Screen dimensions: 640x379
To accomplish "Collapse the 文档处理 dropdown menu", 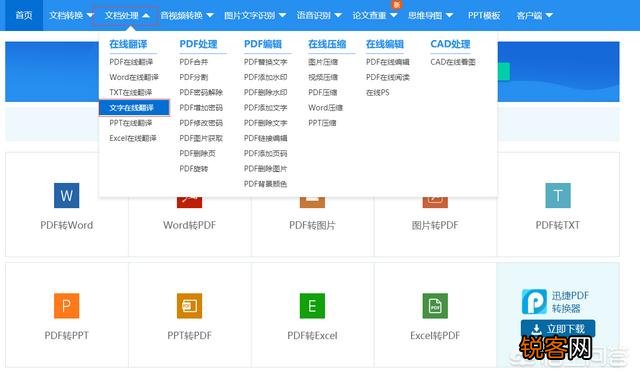I will click(126, 16).
